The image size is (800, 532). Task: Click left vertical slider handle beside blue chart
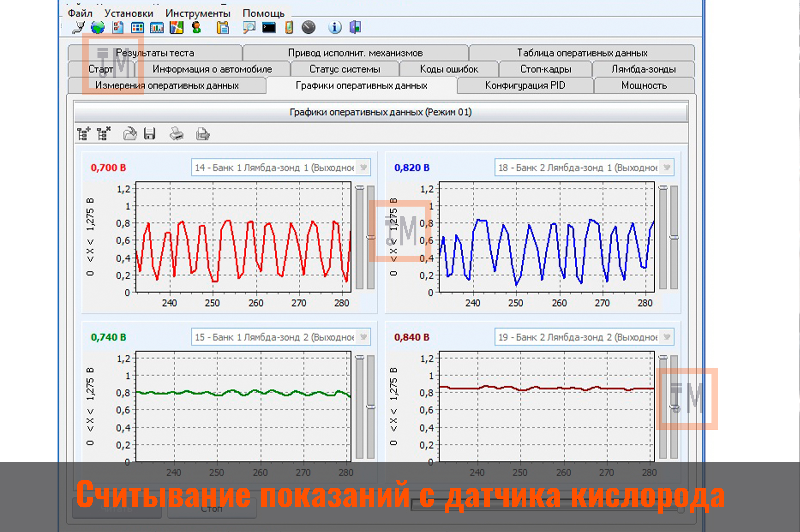[663, 188]
